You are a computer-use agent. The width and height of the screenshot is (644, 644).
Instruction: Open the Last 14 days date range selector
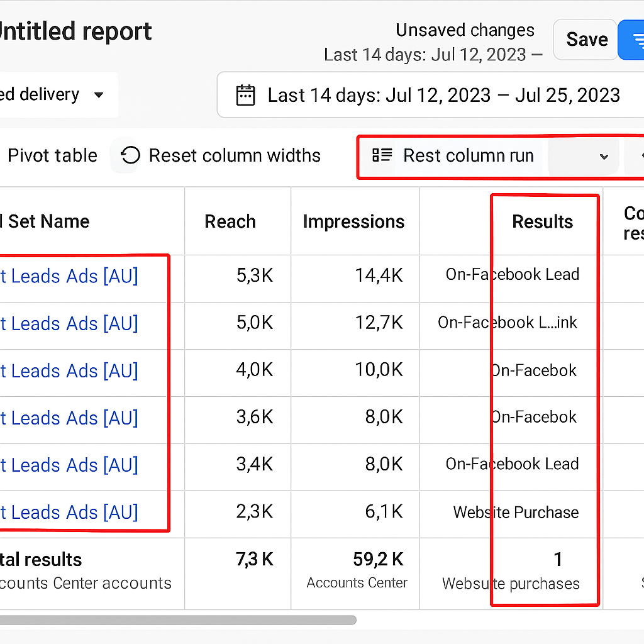[430, 95]
